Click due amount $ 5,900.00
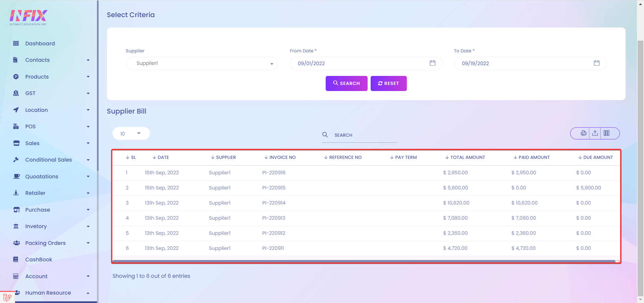Viewport: 644px width, 303px height. (588, 188)
